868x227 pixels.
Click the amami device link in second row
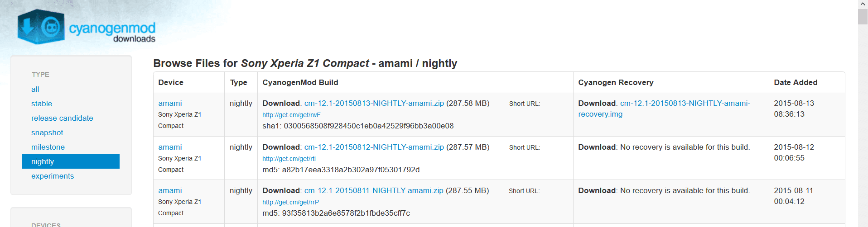[x=170, y=147]
